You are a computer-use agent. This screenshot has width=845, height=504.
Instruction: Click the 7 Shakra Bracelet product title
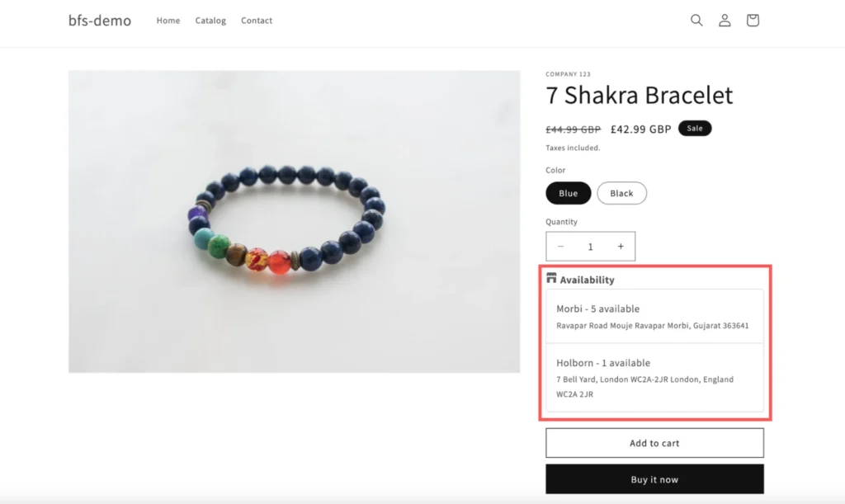[x=640, y=96]
